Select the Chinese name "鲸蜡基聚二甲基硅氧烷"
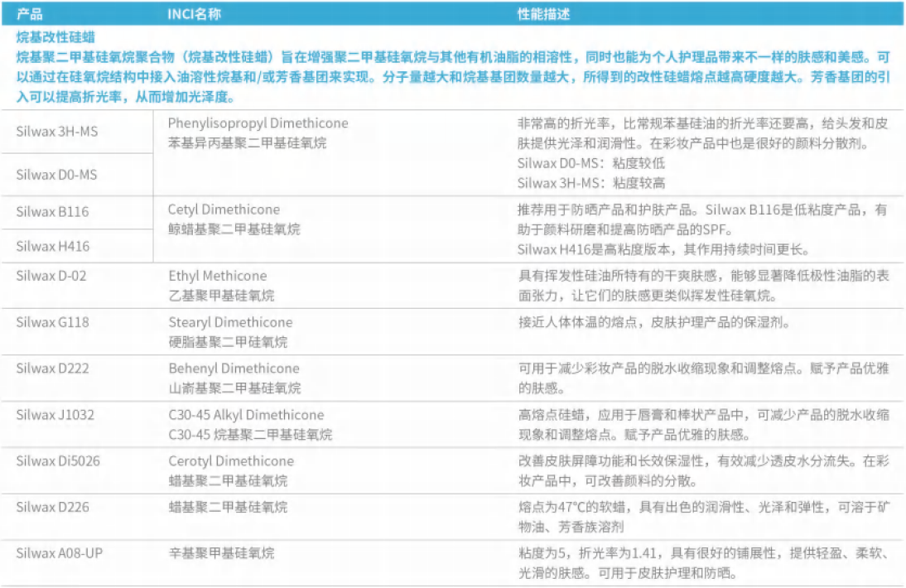This screenshot has height=588, width=906. point(234,229)
